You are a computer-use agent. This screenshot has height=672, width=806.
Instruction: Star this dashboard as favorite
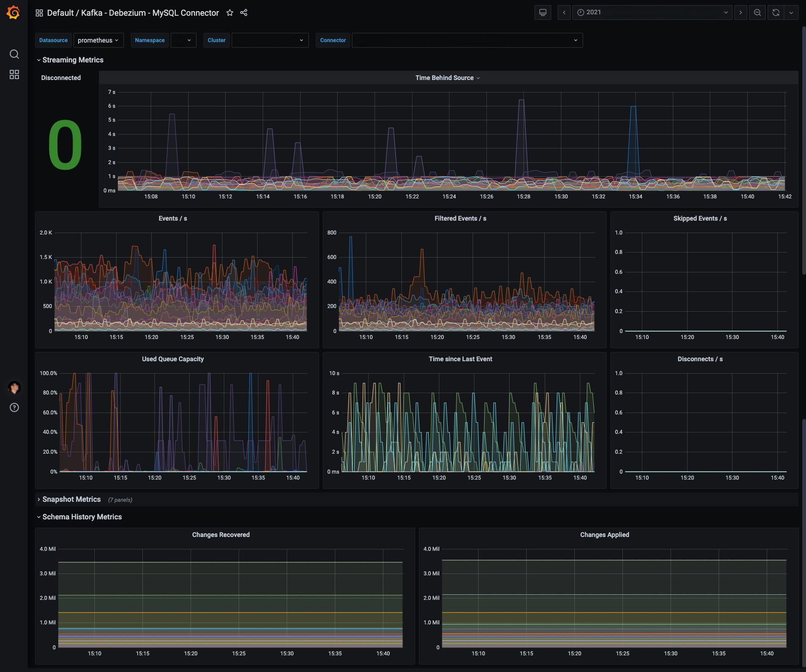(x=230, y=13)
